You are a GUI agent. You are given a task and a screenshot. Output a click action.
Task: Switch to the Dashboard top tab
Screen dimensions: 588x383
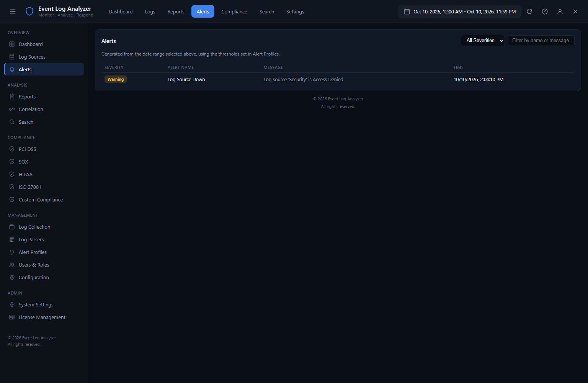click(x=121, y=11)
